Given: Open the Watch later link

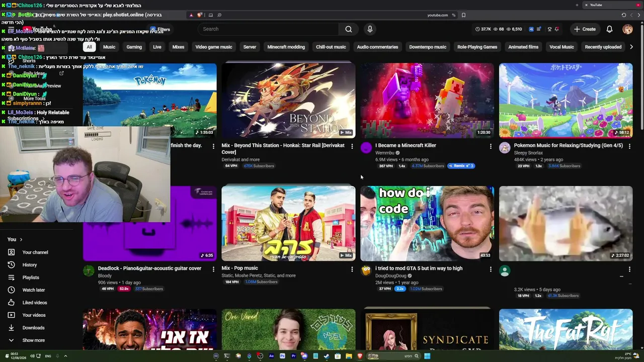Looking at the screenshot, I should pyautogui.click(x=34, y=290).
